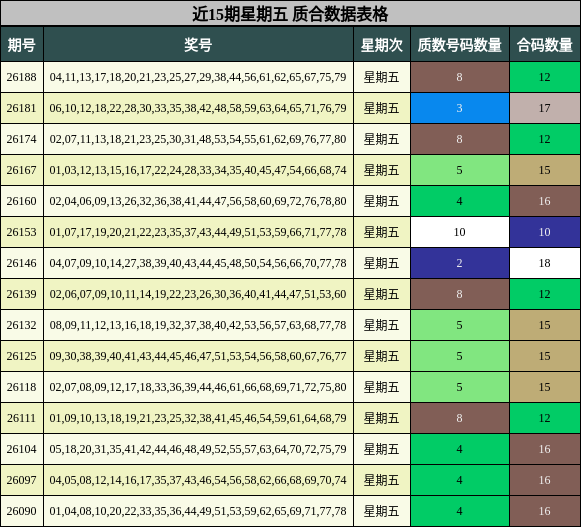Image resolution: width=581 pixels, height=527 pixels.
Task: Select the winning numbers for period 26111
Action: 198,418
